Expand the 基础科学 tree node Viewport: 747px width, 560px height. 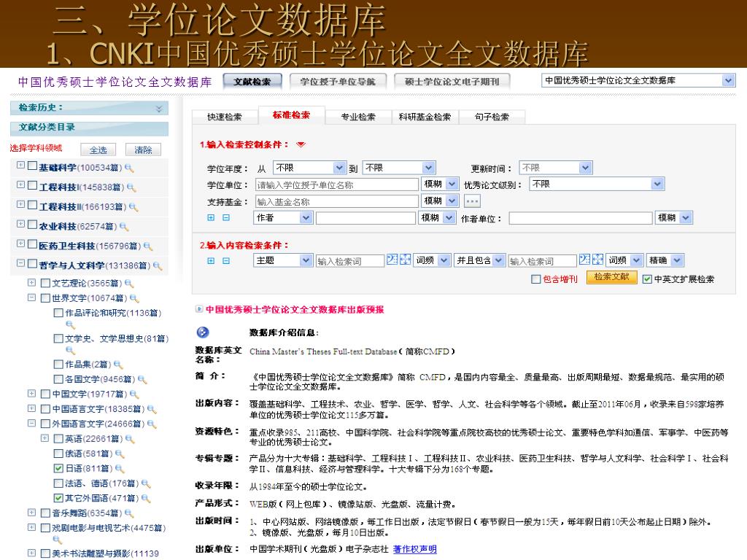click(x=20, y=166)
